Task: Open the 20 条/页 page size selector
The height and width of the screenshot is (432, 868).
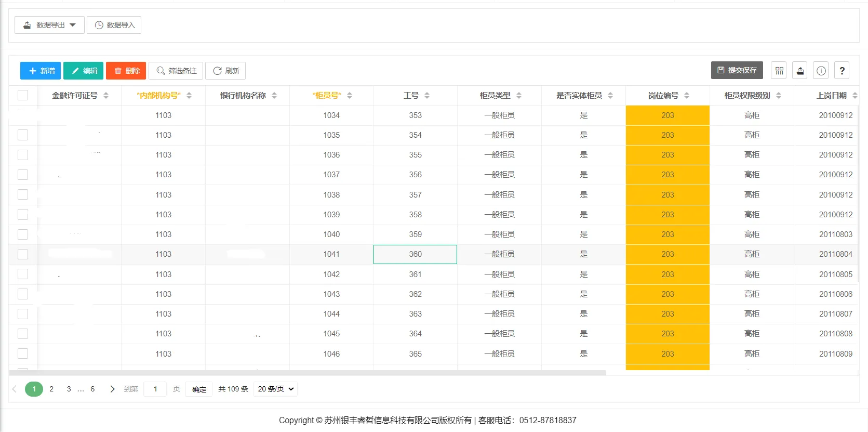Action: pos(275,389)
